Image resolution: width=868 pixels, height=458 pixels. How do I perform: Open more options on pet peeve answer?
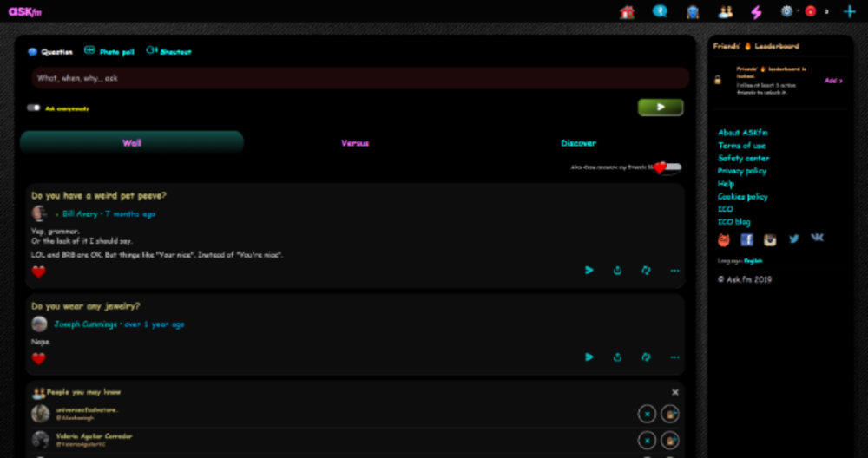coord(674,271)
